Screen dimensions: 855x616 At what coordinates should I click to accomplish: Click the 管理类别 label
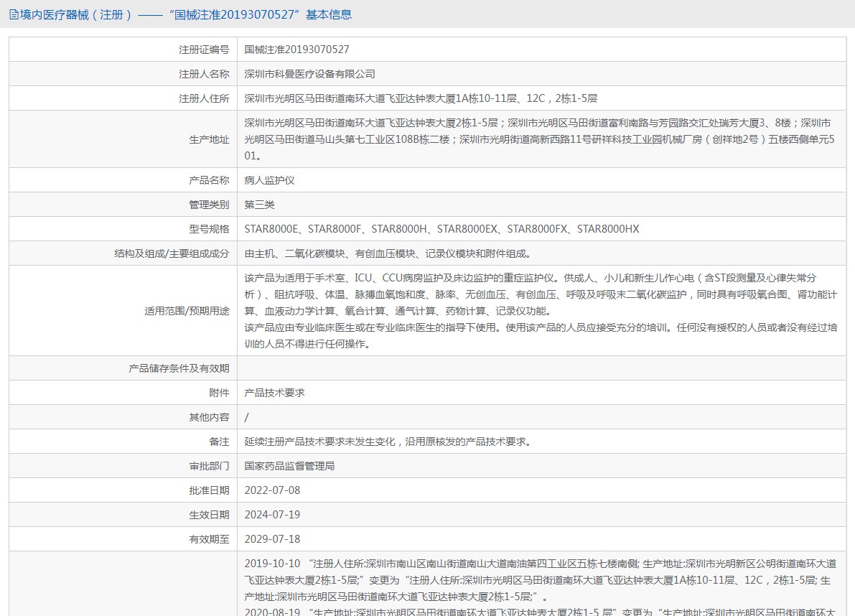(x=209, y=205)
